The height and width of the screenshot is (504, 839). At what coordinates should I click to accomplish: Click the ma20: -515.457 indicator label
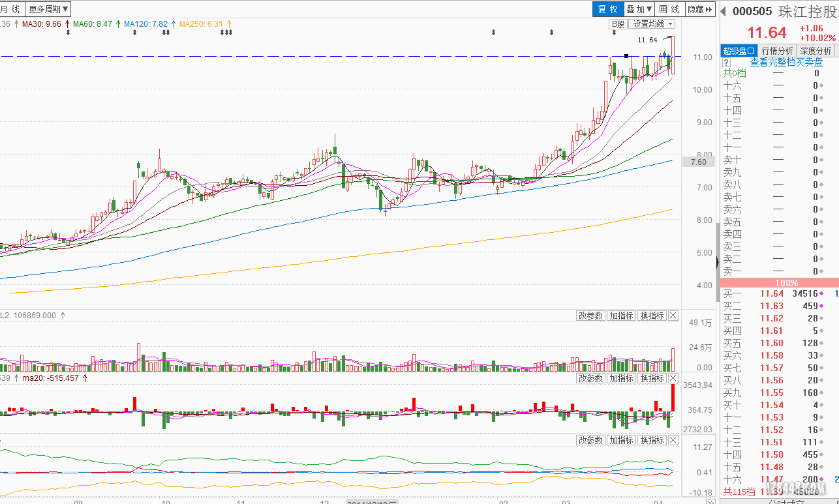pos(51,378)
